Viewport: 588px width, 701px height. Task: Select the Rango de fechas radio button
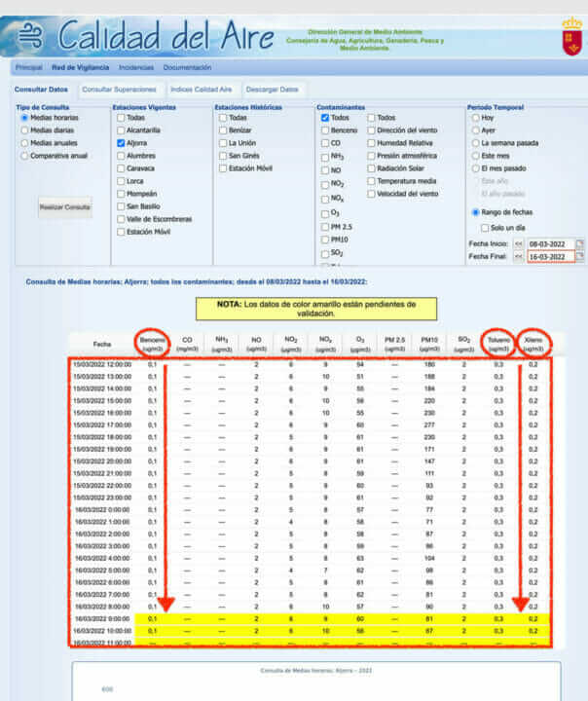coord(476,212)
